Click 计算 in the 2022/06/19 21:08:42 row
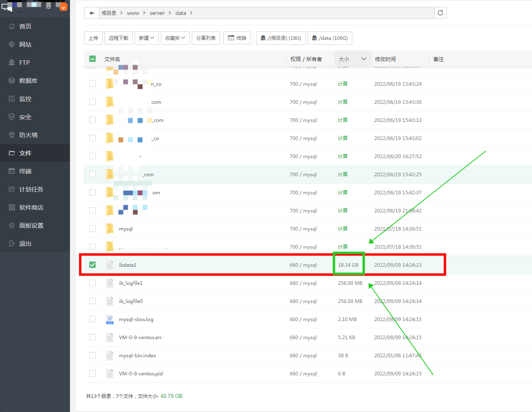532x412 pixels. click(x=343, y=210)
